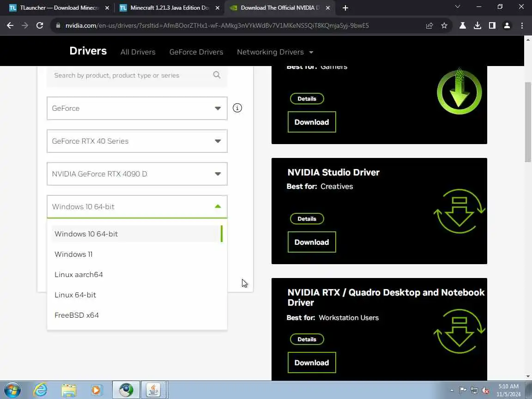The image size is (532, 399).
Task: Show hidden tray icons arrow
Action: point(452,391)
